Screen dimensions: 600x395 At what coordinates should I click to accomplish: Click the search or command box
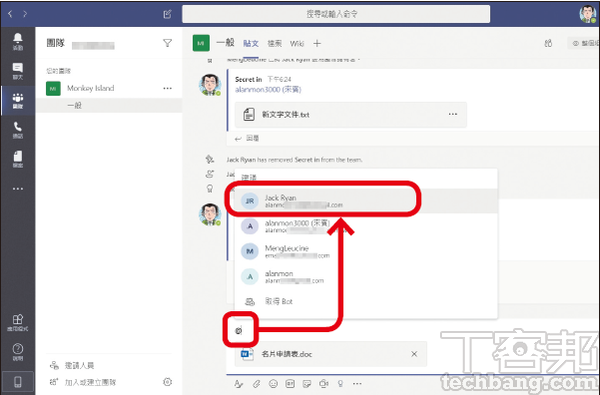pyautogui.click(x=336, y=14)
